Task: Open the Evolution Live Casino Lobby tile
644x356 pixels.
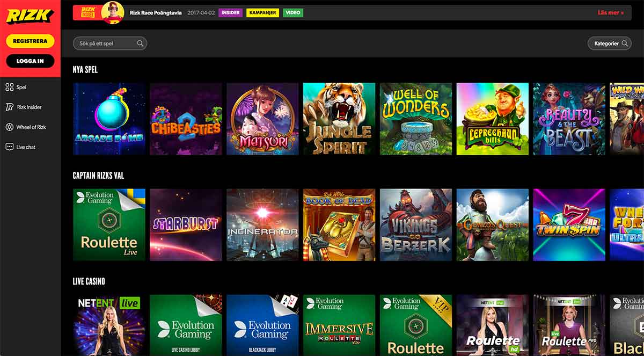Action: click(x=186, y=325)
